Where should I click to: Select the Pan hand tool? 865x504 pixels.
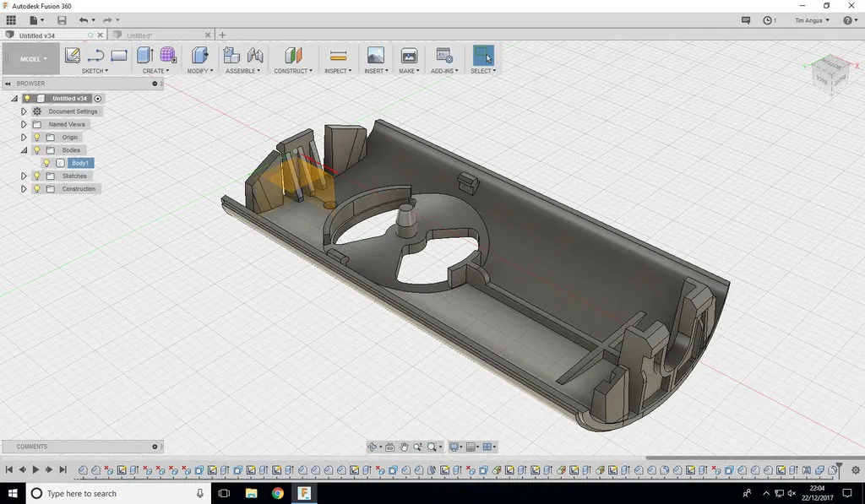pyautogui.click(x=404, y=447)
